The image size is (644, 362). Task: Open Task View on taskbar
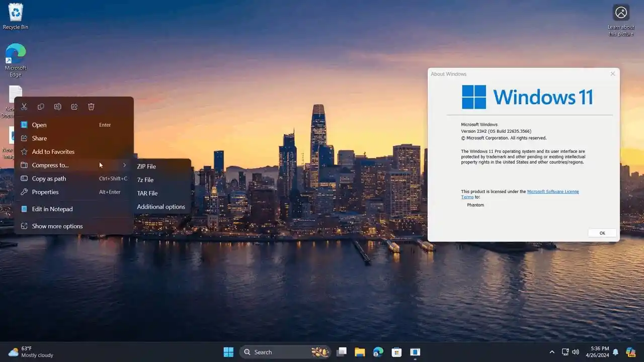coord(342,352)
